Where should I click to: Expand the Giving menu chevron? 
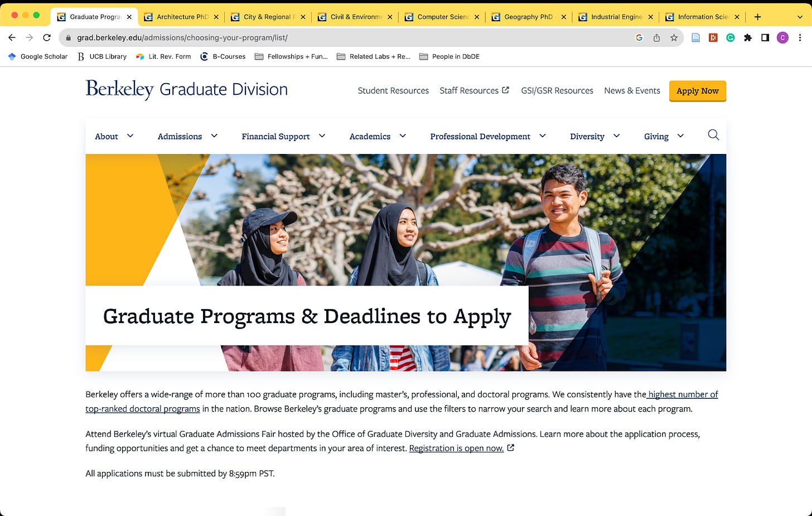[x=680, y=136]
